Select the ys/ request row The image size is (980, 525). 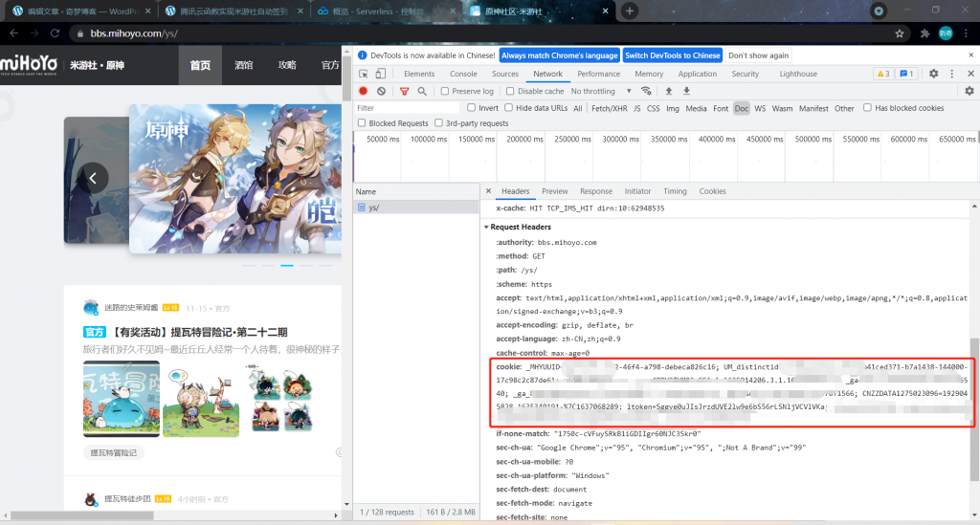coord(416,208)
